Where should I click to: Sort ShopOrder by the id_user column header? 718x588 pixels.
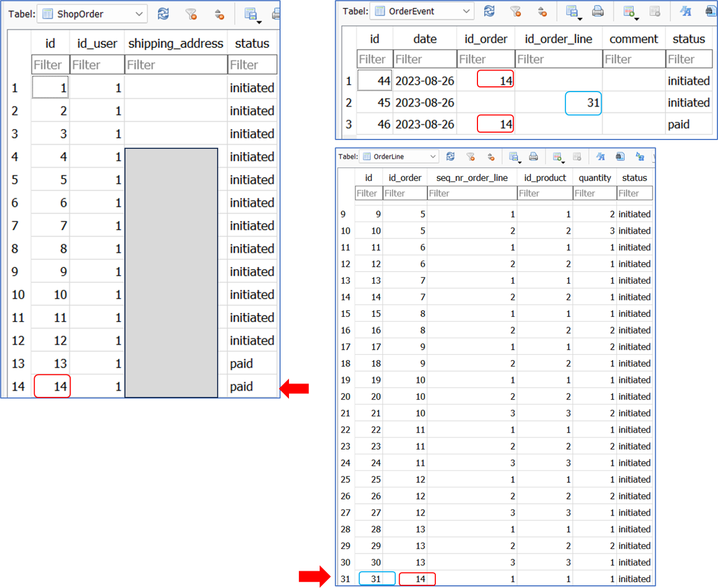tap(97, 43)
